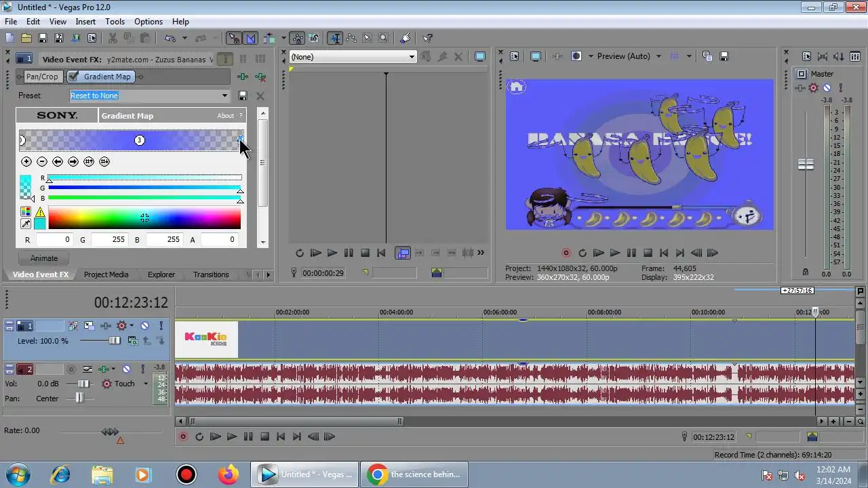Open the Options menu
This screenshot has width=868, height=488.
[x=149, y=22]
